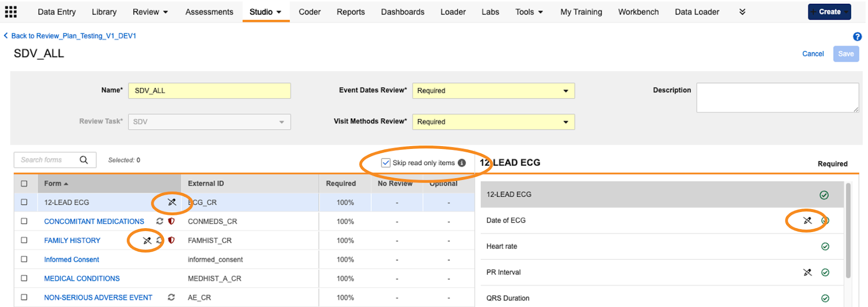Open the app launcher grid icon

[x=11, y=11]
